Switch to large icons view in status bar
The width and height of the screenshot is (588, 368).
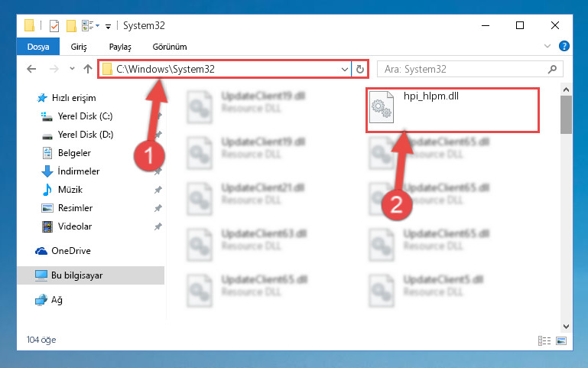point(561,340)
